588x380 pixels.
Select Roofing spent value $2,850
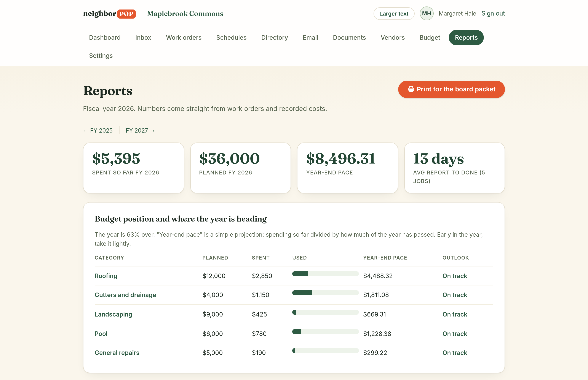coord(262,276)
